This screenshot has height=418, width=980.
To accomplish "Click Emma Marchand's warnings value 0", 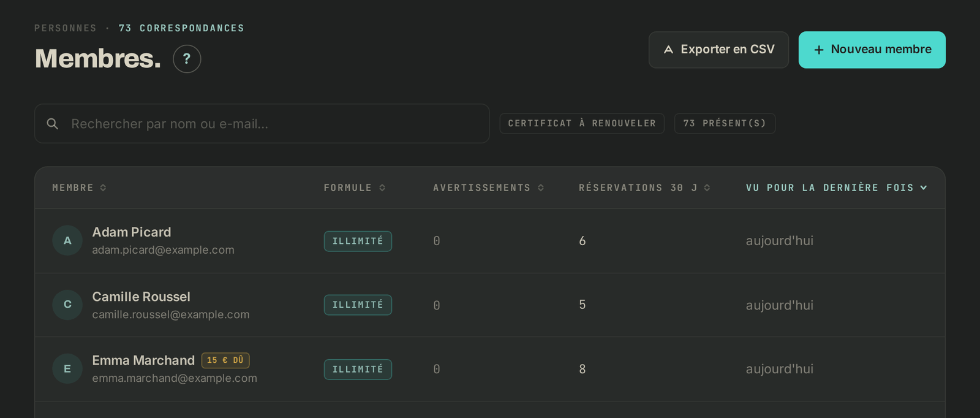I will tap(437, 369).
